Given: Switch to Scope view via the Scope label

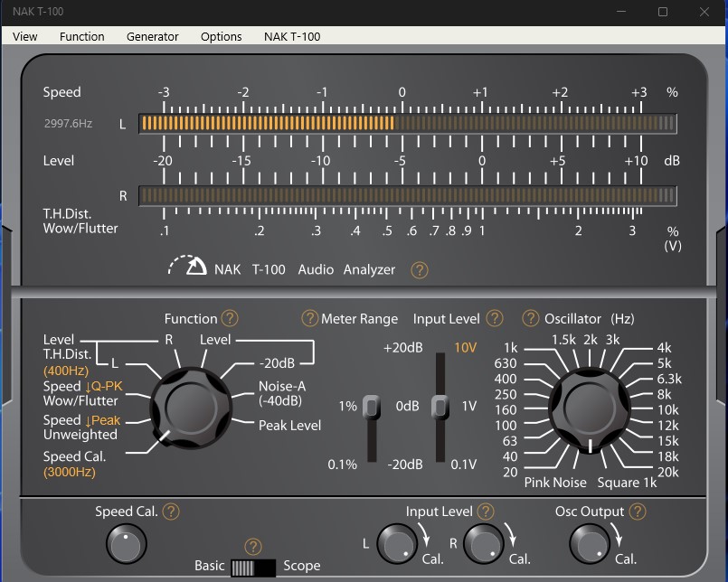Looking at the screenshot, I should click(302, 566).
